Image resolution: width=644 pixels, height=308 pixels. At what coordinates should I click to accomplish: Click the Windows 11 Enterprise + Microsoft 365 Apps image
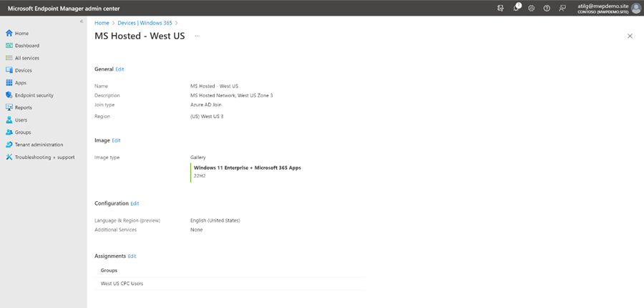[x=248, y=168]
